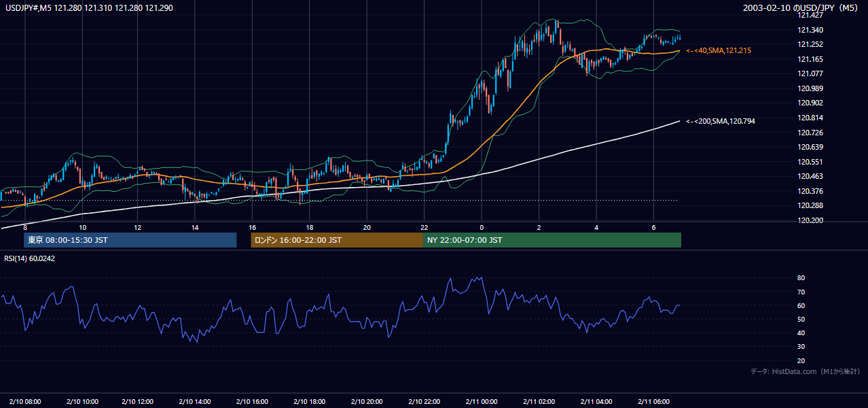
Task: Select the 東京 08:00-15:30 JST session bar
Action: (130, 240)
